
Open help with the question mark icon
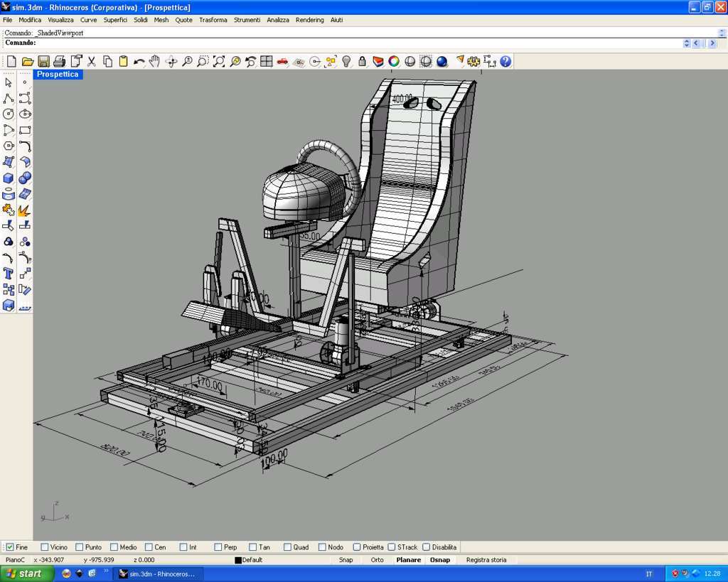(x=505, y=61)
